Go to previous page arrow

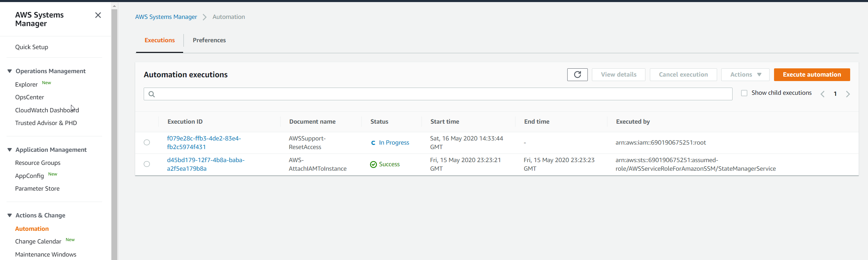click(822, 94)
